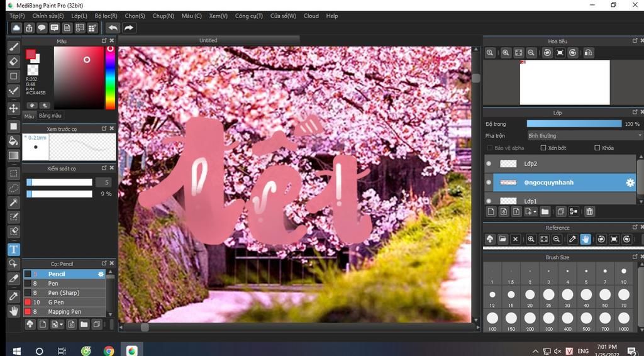The height and width of the screenshot is (356, 644).
Task: Undock the Brush Size panel
Action: [x=635, y=257]
